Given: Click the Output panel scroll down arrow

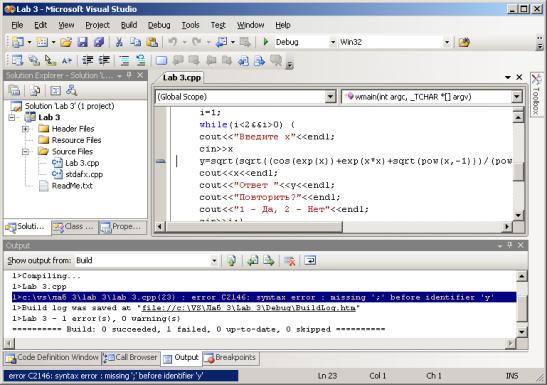Looking at the screenshot, I should pos(521,332).
